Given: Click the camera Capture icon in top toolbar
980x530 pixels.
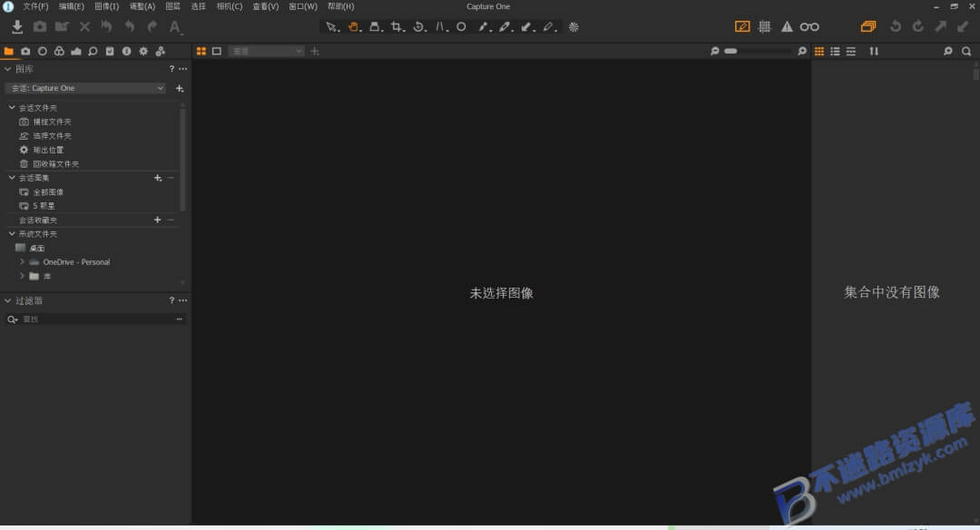Looking at the screenshot, I should [39, 27].
